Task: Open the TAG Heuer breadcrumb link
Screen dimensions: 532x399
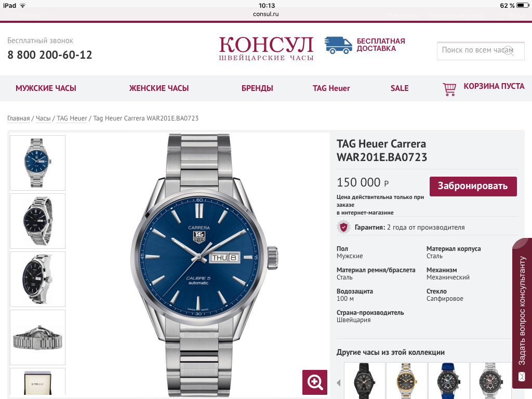Action: pos(72,118)
